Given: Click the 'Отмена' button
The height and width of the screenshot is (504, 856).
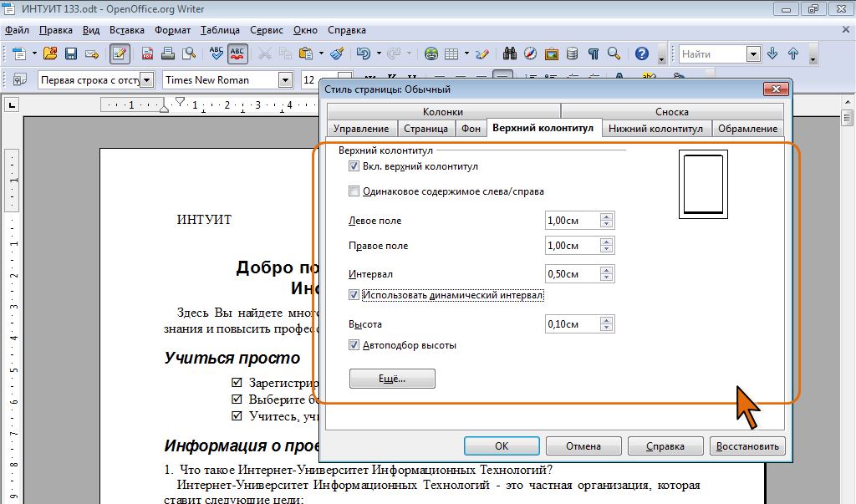Looking at the screenshot, I should click(583, 446).
